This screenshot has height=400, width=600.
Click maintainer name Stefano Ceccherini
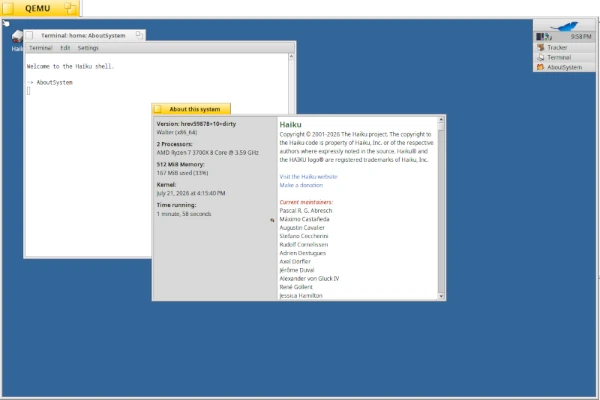pos(303,236)
